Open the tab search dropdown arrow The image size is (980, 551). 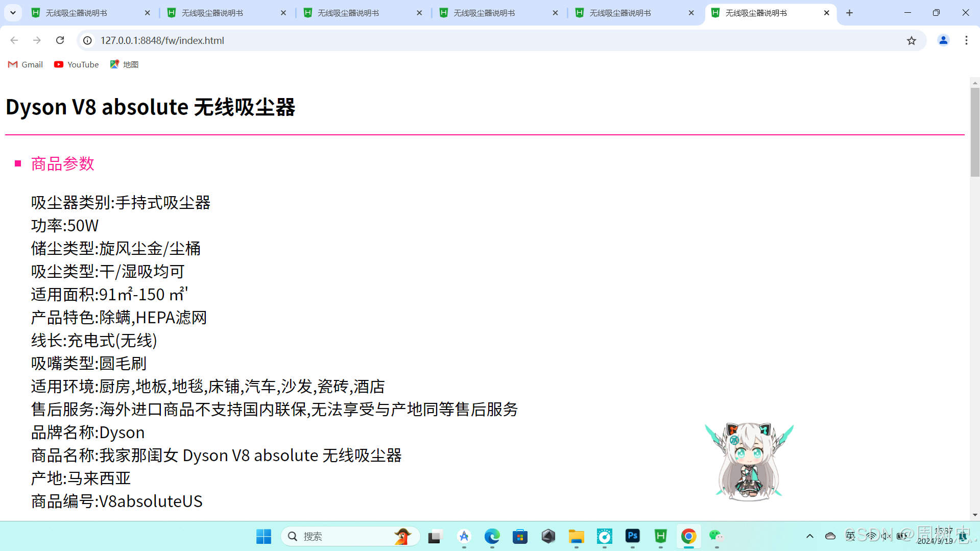[x=13, y=13]
